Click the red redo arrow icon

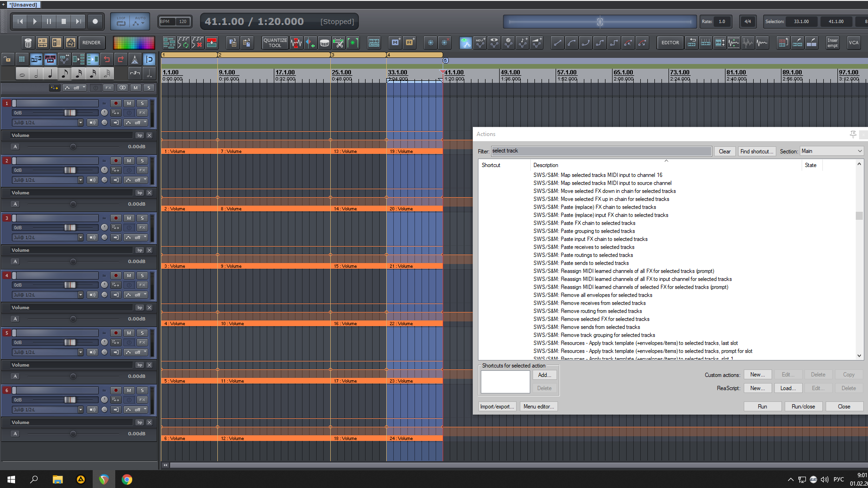[x=121, y=59]
